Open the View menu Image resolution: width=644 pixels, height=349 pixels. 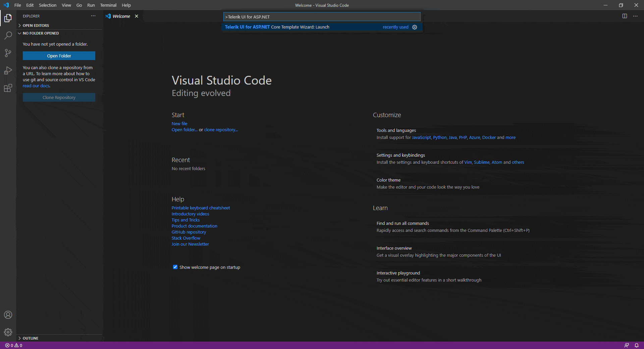[66, 5]
